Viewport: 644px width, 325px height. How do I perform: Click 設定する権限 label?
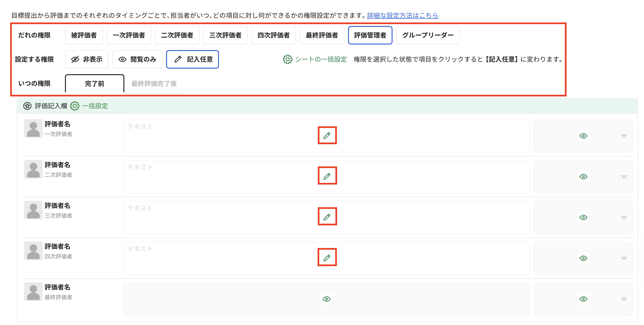tap(34, 59)
